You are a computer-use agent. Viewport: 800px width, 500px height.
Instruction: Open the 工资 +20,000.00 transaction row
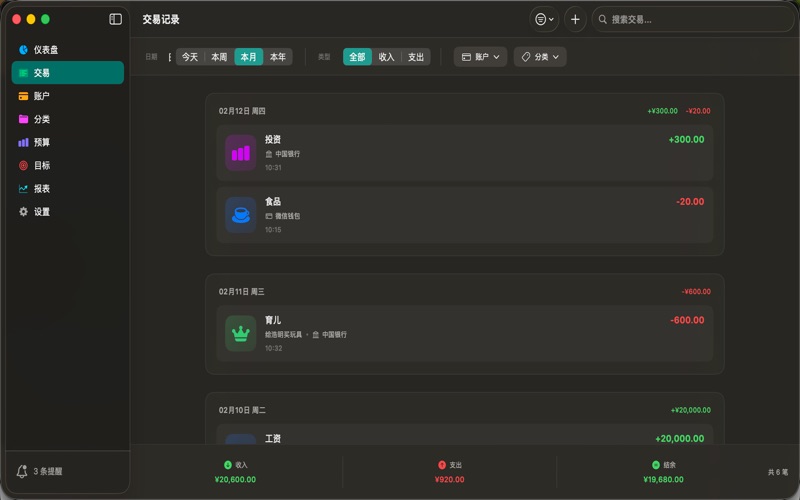tap(464, 438)
